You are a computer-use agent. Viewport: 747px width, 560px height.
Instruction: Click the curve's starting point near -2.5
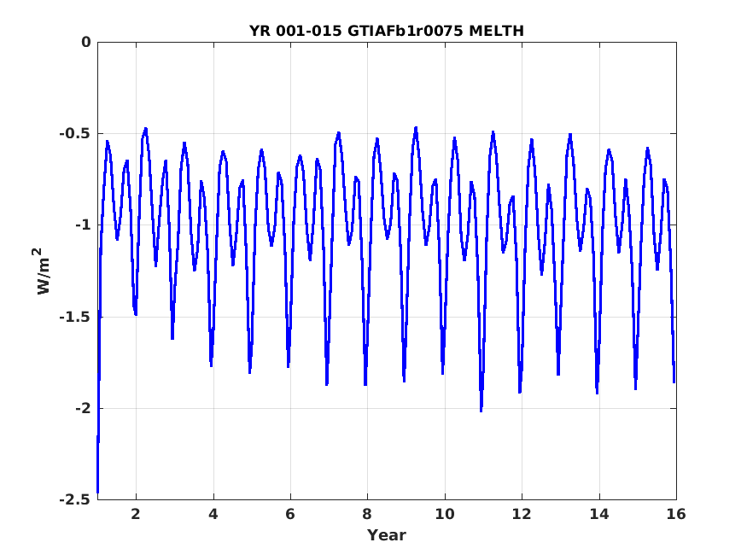[x=97, y=492]
